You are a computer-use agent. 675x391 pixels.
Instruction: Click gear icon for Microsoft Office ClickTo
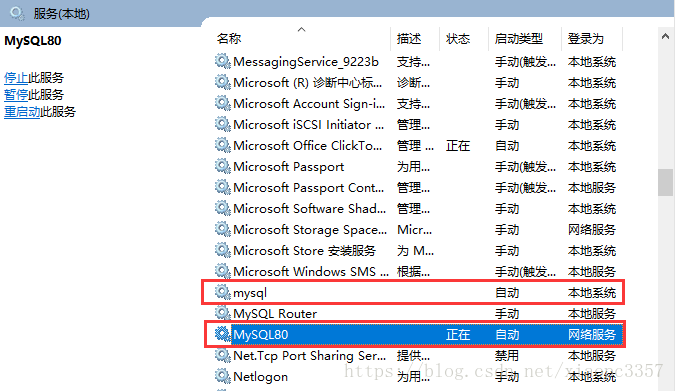click(223, 146)
